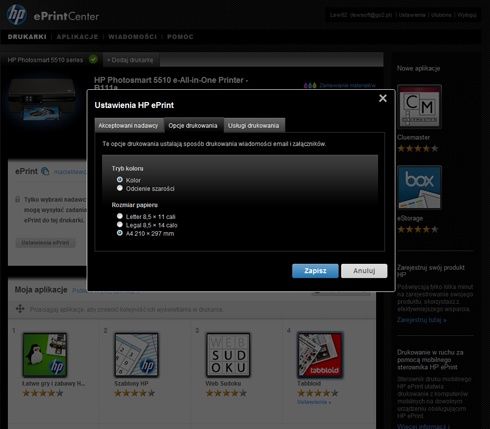
Task: Open the Aplikacje menu item
Action: (x=77, y=37)
